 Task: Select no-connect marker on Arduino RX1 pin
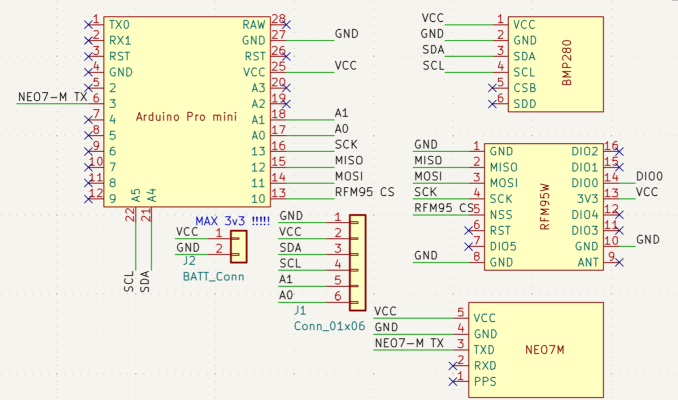[x=88, y=41]
